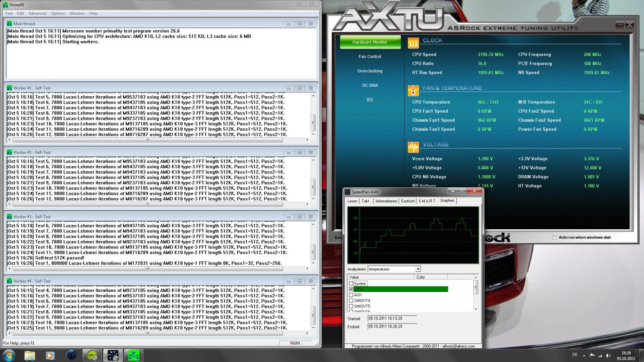This screenshot has width=644, height=362.
Task: Click Worker #3 horizontal scroll-right arrow
Action: [308, 268]
